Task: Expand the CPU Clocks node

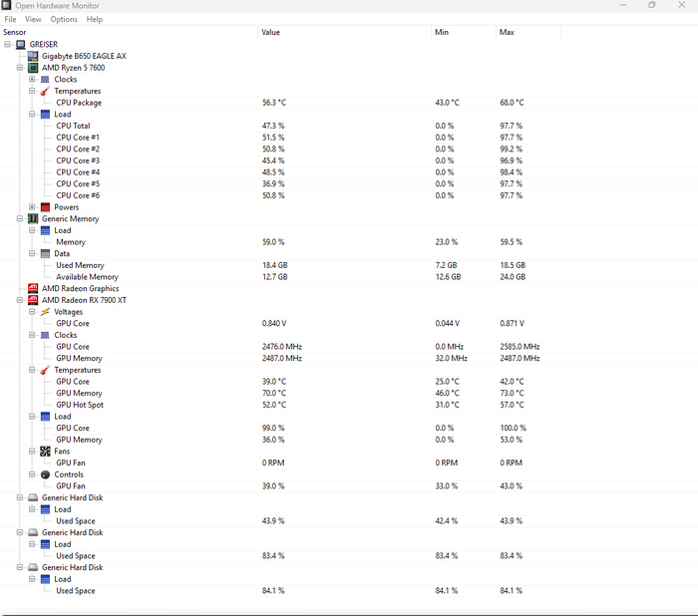Action: coord(32,79)
